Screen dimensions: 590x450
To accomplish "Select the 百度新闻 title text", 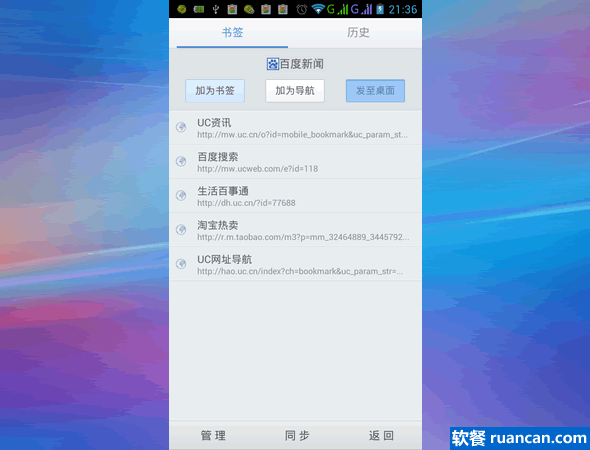I will pos(301,64).
